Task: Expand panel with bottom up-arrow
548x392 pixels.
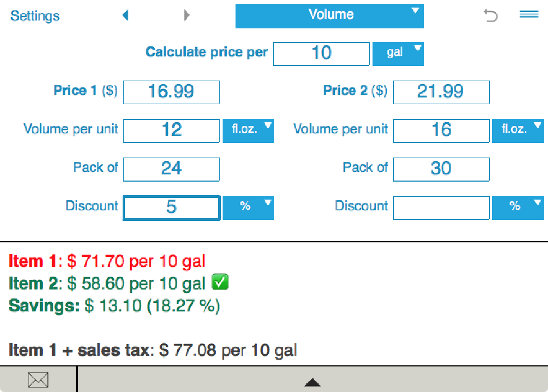Action: [x=312, y=382]
